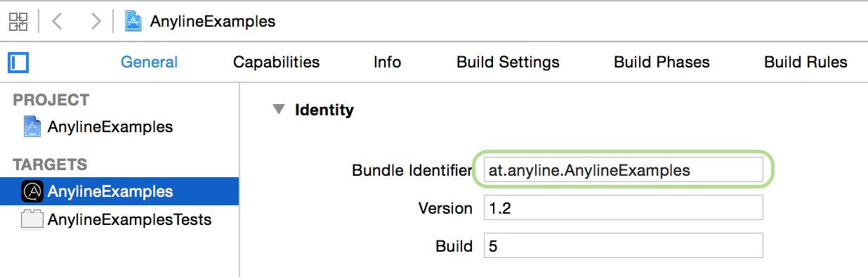Image resolution: width=868 pixels, height=277 pixels.
Task: Select the AnylineExamplesTests target row
Action: 119,219
